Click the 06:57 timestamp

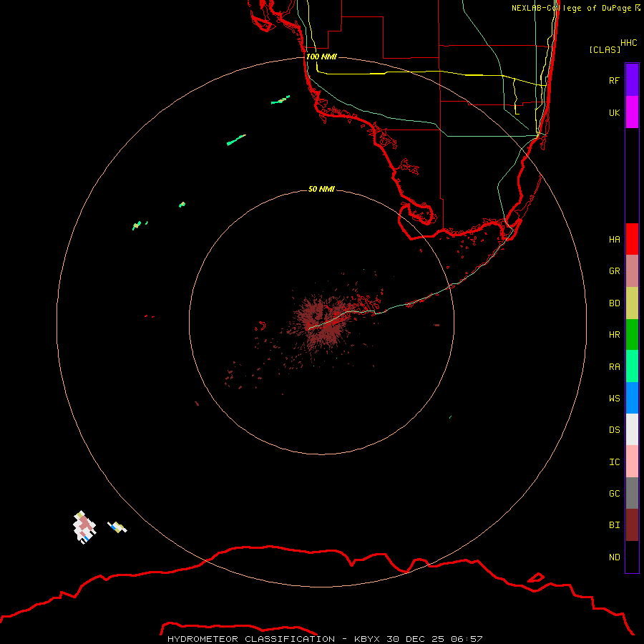(x=467, y=639)
